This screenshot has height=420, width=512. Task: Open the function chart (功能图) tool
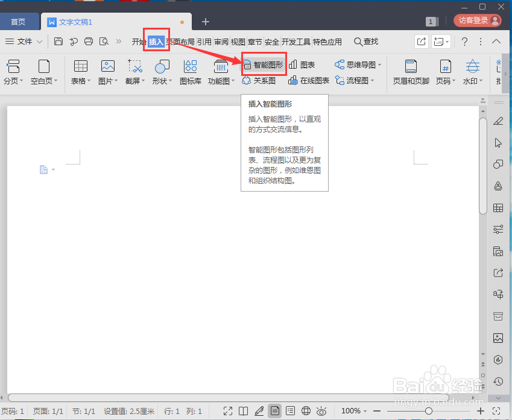(x=221, y=72)
